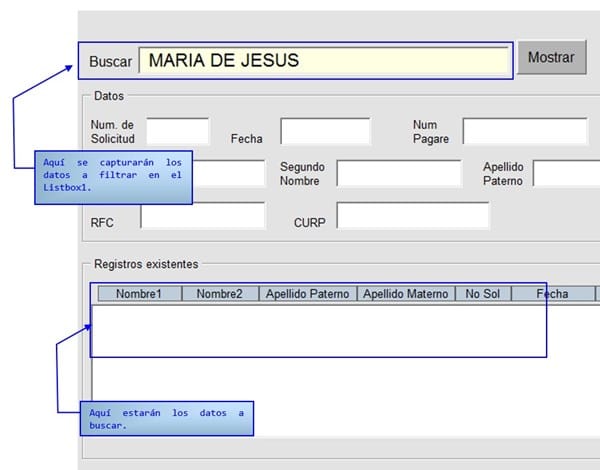Select the Nombre2 column header
This screenshot has width=600, height=470.
coord(219,294)
